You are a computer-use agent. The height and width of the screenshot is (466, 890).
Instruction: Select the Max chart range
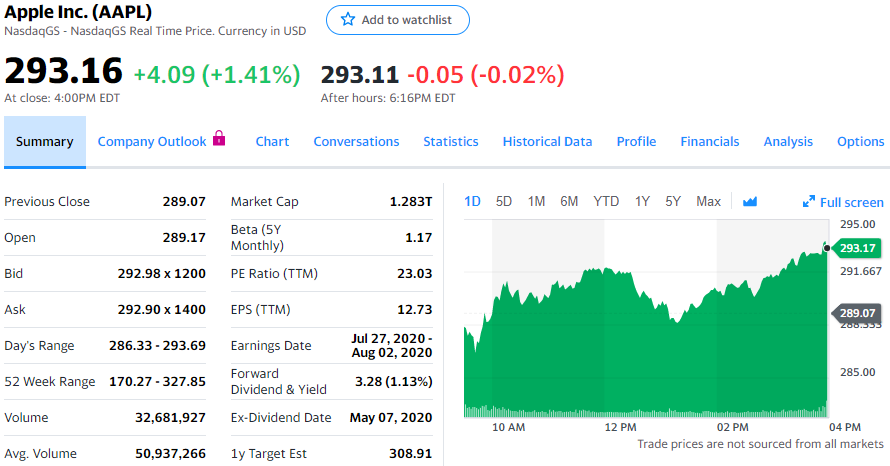click(708, 201)
